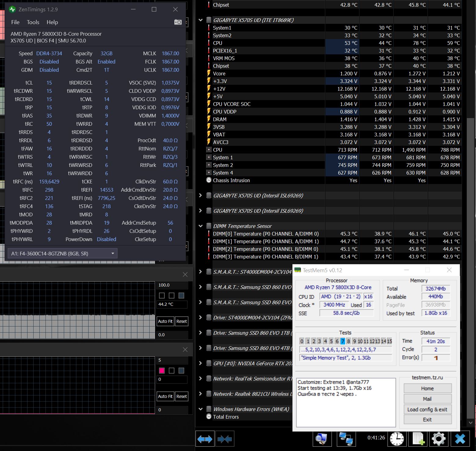Collapse the GIGABYTE X570S UD (ITE IT8689E) group
The image size is (476, 451).
click(x=201, y=20)
